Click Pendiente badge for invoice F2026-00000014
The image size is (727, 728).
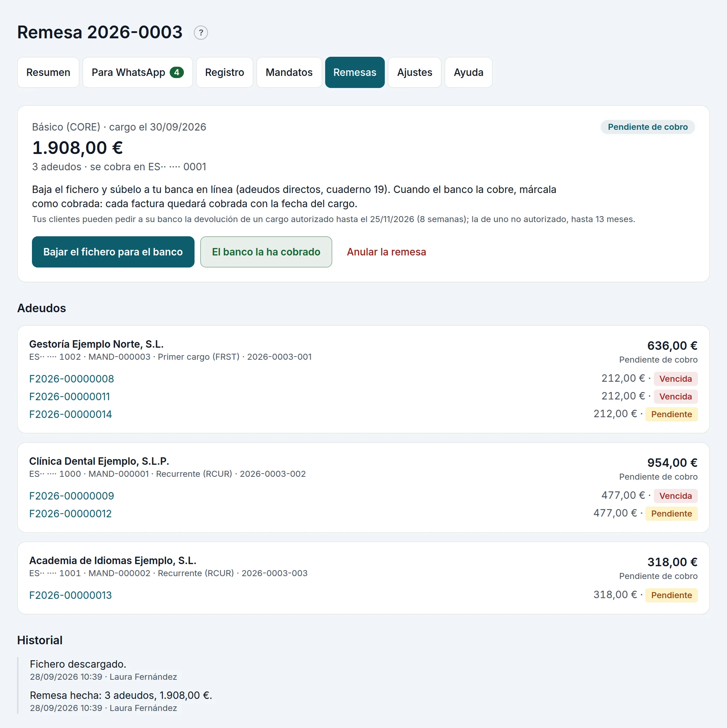pos(671,414)
